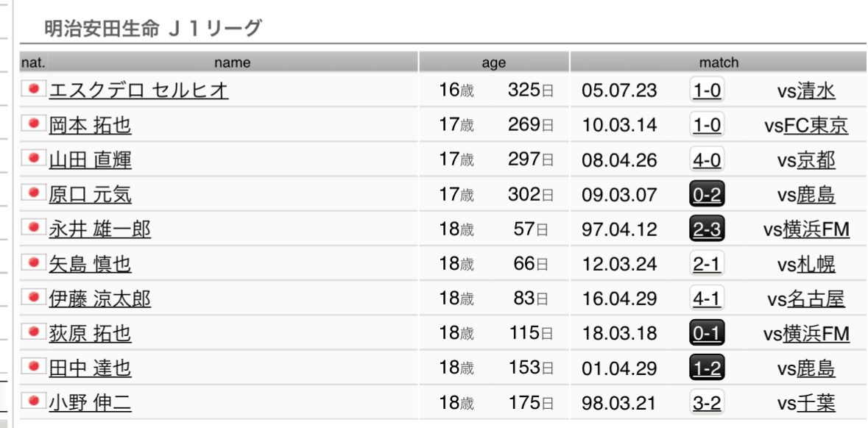Click the name column header
Image resolution: width=868 pixels, height=428 pixels.
233,63
